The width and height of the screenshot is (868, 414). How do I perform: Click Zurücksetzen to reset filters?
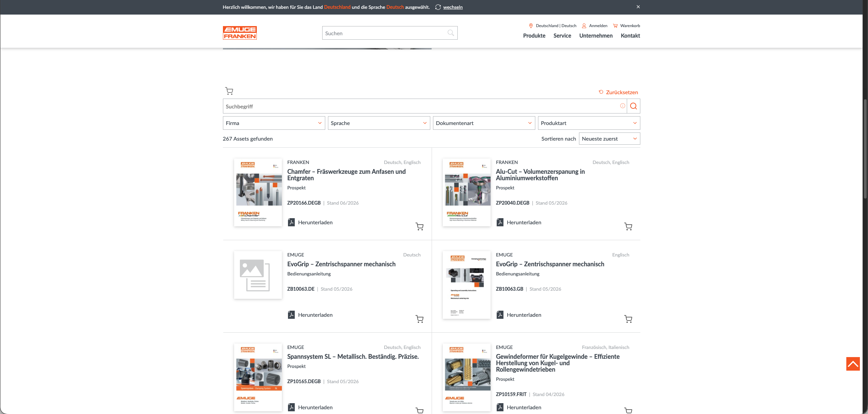622,92
